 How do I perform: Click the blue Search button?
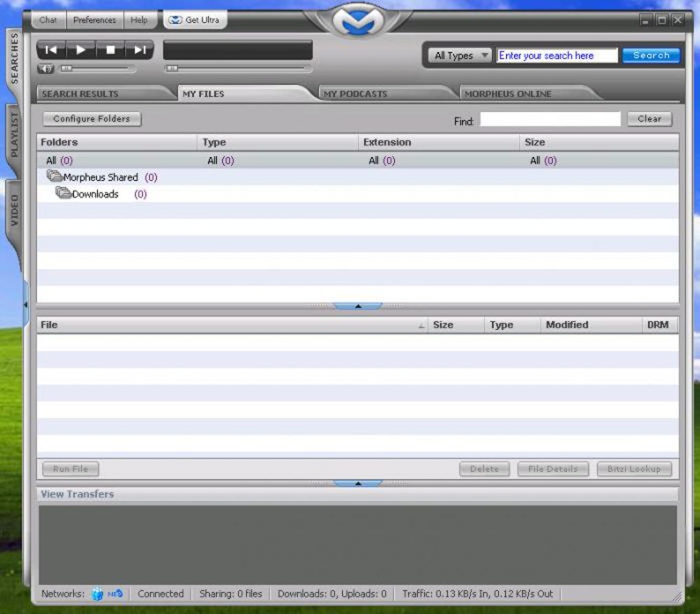651,56
